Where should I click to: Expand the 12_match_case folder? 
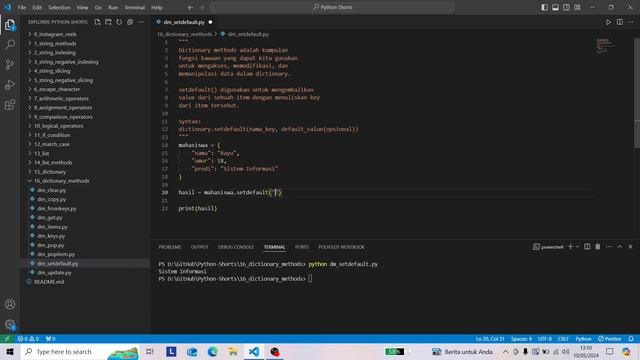(x=85, y=144)
